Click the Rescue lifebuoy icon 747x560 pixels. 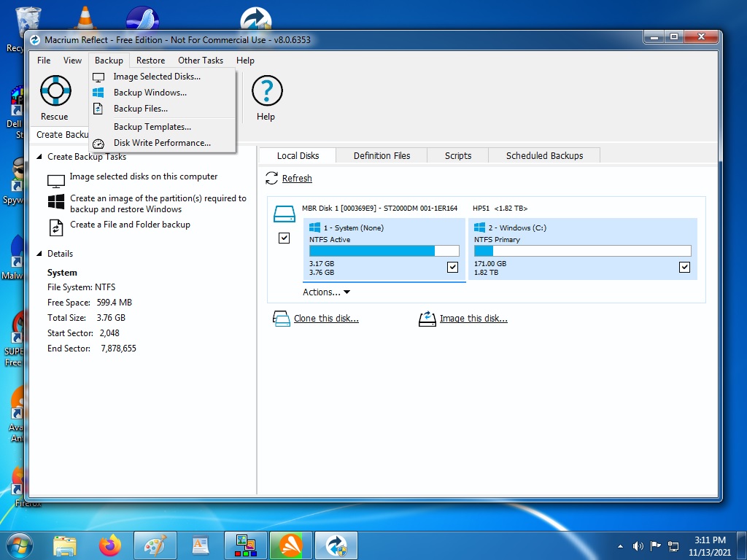55,90
